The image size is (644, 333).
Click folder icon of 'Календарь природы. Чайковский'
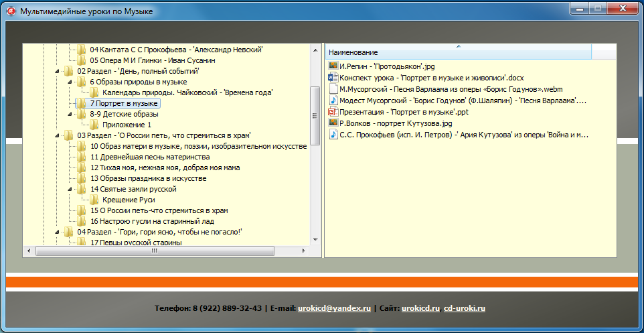pos(94,92)
